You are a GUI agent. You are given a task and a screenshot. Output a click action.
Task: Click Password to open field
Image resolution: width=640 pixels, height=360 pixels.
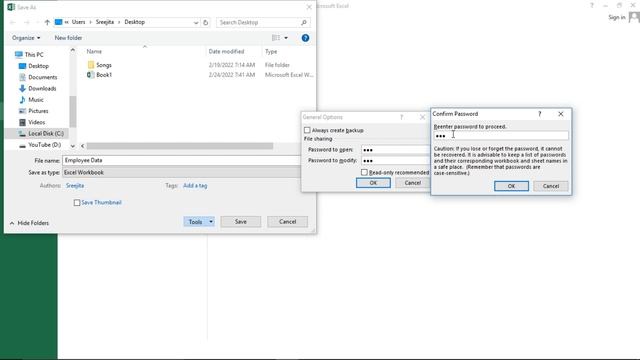[x=396, y=150]
